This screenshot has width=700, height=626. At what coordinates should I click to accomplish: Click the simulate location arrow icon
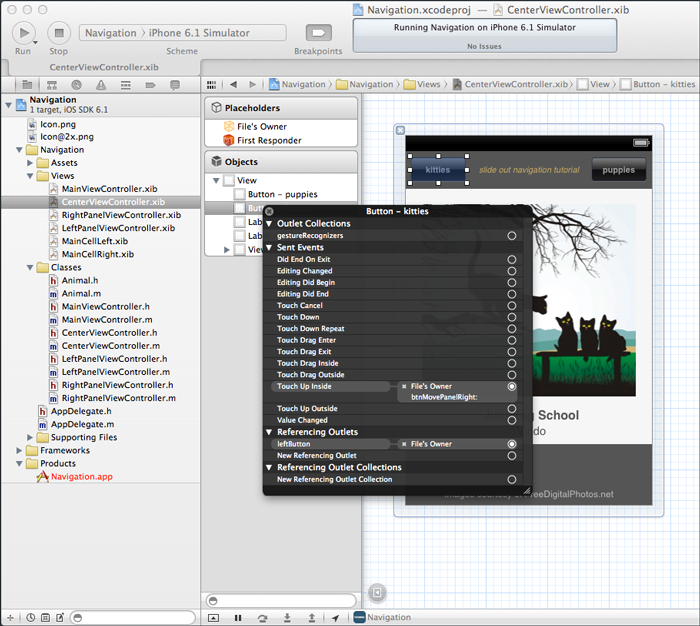coord(335,618)
